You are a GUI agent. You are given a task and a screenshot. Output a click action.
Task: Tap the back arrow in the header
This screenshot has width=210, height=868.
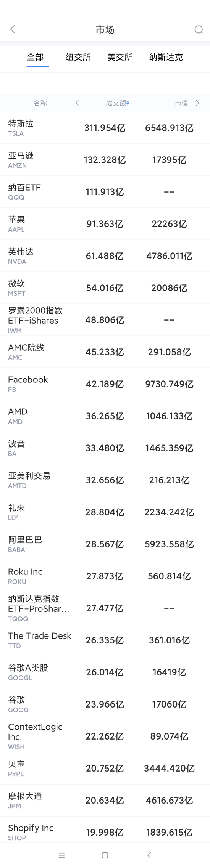pos(13,29)
